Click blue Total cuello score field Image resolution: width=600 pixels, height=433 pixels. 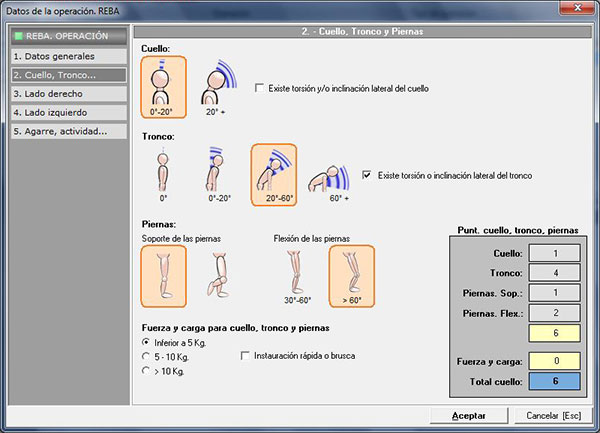tap(555, 381)
